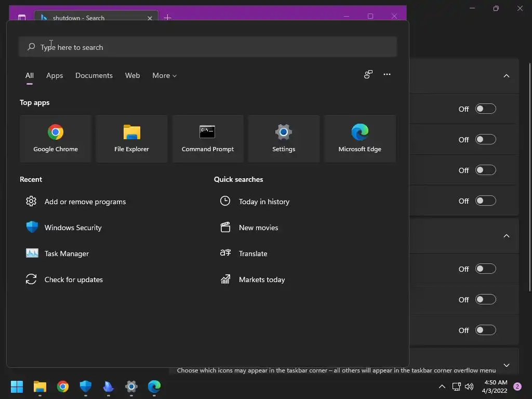Click the volume tray icon
Screen dimensions: 532x399
469,387
